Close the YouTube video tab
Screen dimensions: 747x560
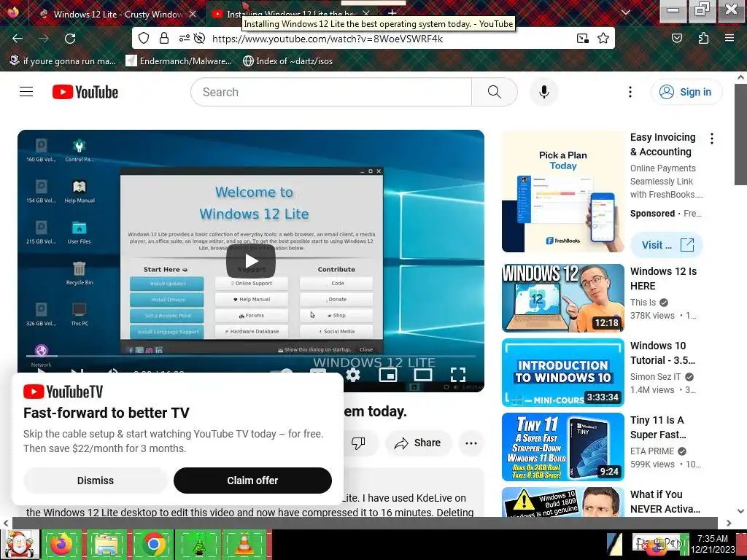[x=366, y=14]
